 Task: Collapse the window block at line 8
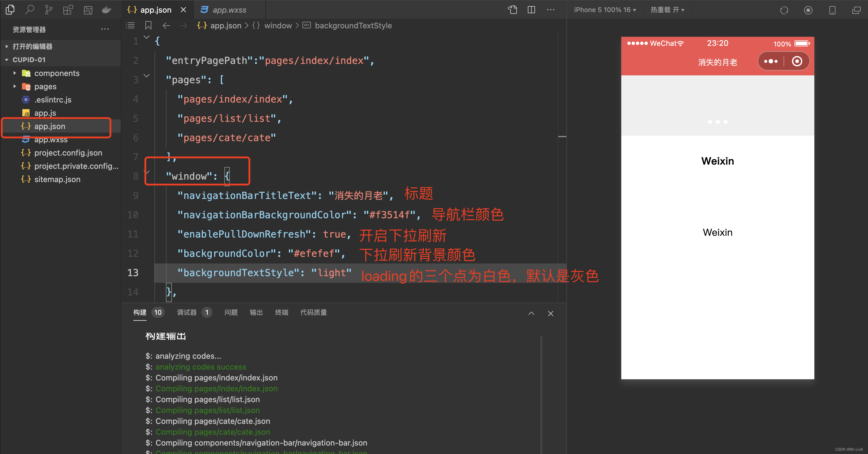[147, 172]
